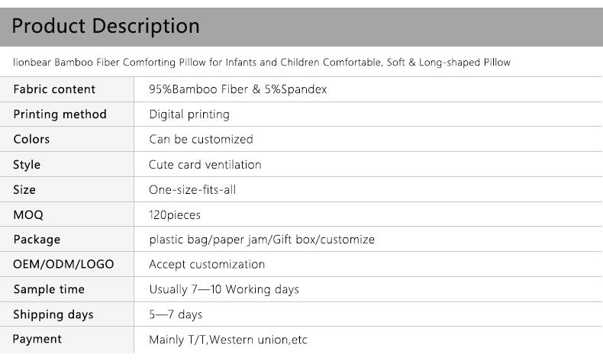Select the MOQ row label

tap(28, 215)
